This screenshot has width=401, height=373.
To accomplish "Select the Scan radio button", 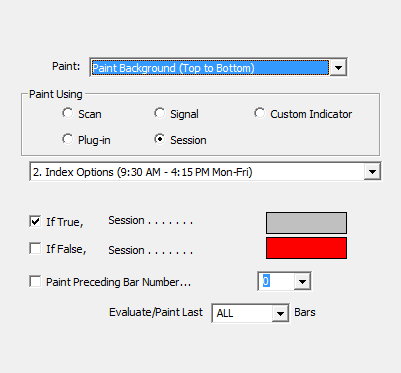I will (68, 113).
